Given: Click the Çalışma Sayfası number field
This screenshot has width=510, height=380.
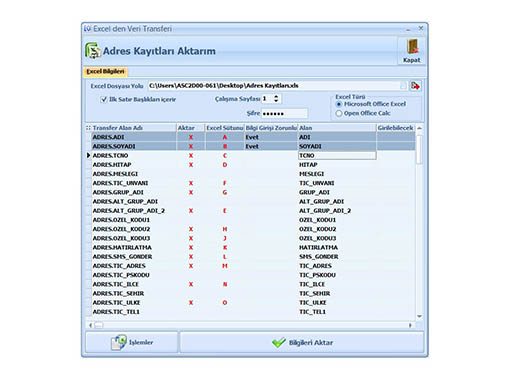Looking at the screenshot, I should click(x=267, y=99).
